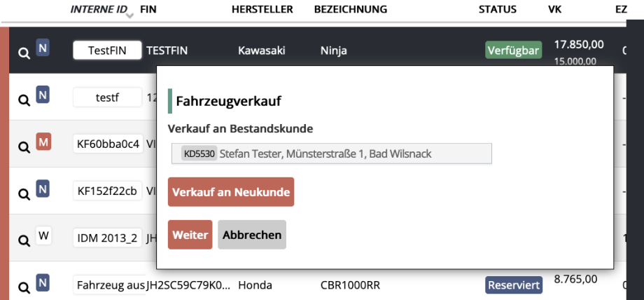The image size is (644, 300).
Task: Click the green Verfügbar status badge
Action: (x=513, y=50)
